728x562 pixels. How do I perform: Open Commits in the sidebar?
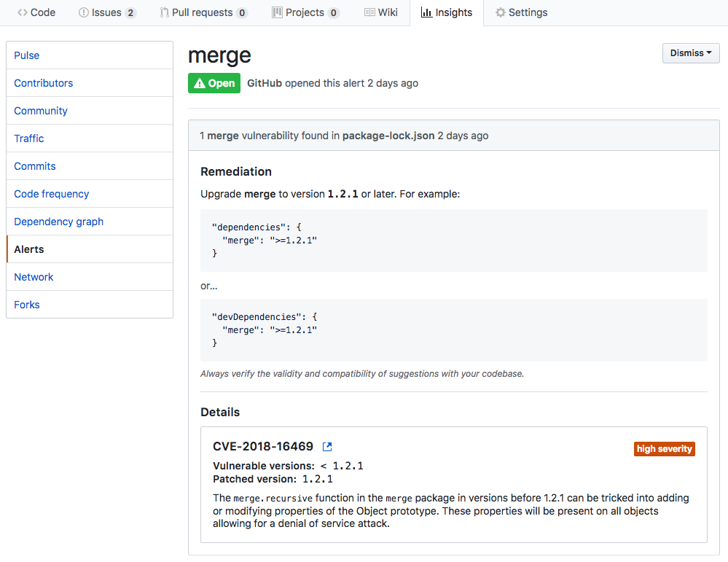tap(90, 166)
